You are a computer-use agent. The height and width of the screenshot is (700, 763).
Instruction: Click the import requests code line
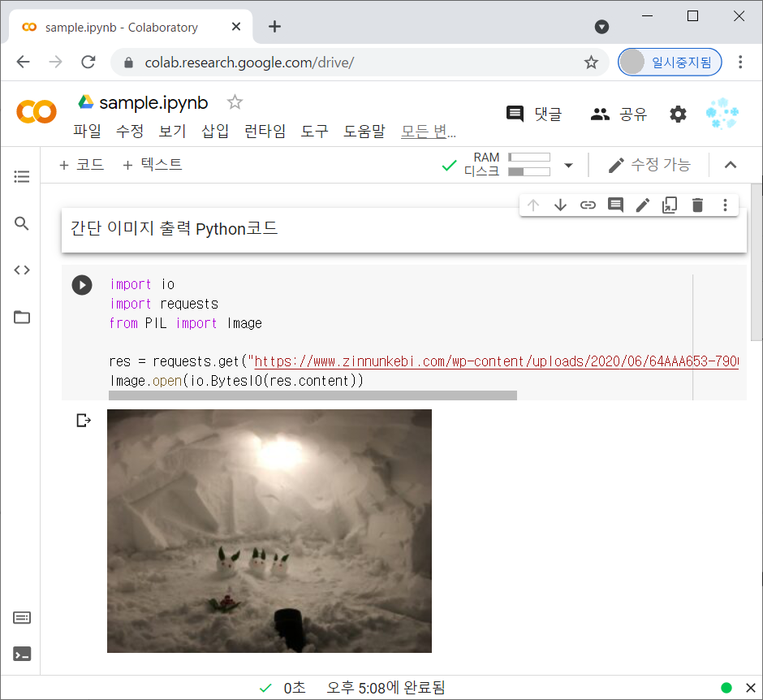[164, 305]
